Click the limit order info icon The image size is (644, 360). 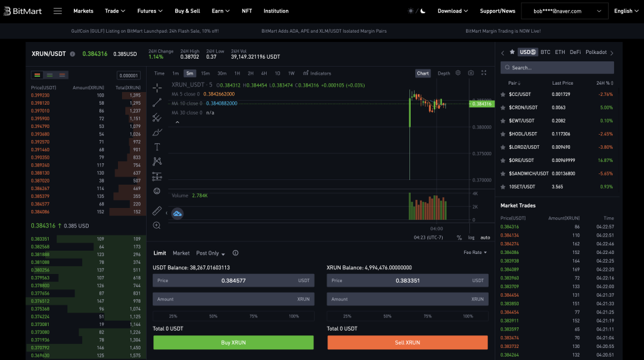[x=235, y=253]
